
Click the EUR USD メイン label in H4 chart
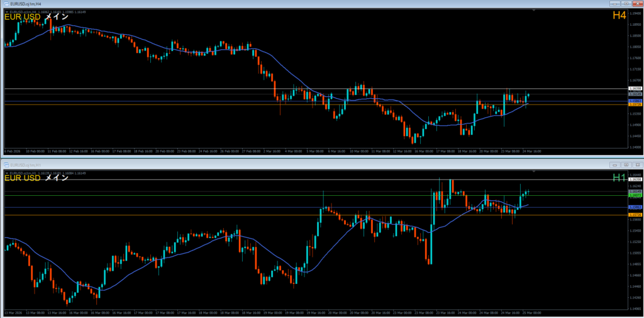pos(36,17)
